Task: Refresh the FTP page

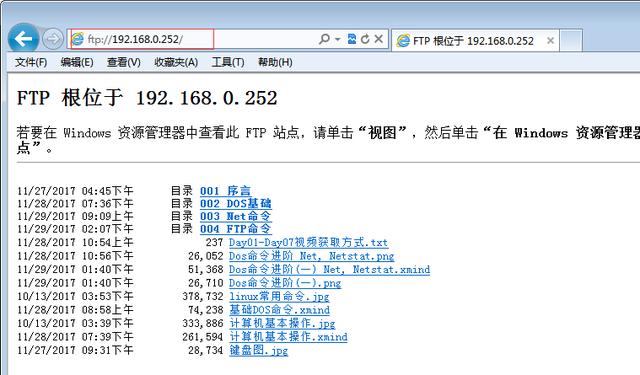Action: tap(365, 39)
